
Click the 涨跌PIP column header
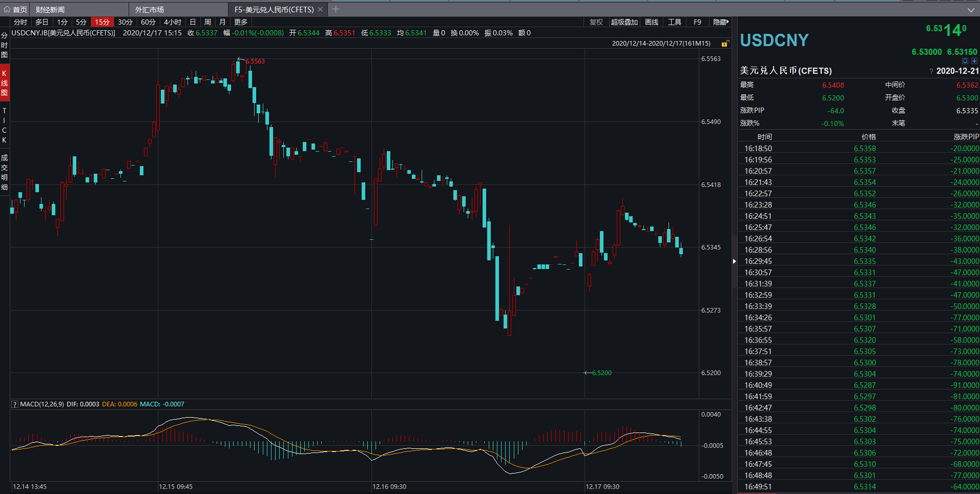click(966, 137)
